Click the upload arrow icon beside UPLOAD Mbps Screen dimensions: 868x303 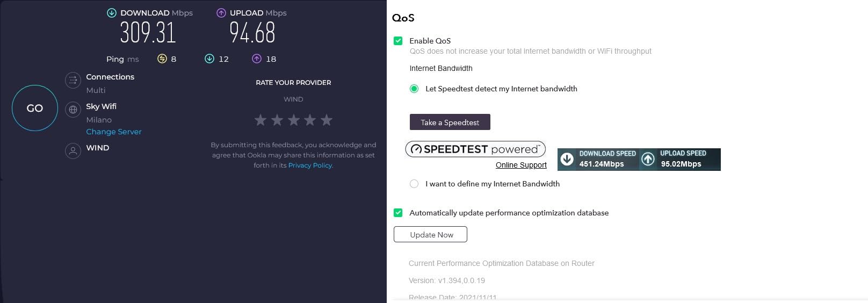tap(221, 13)
